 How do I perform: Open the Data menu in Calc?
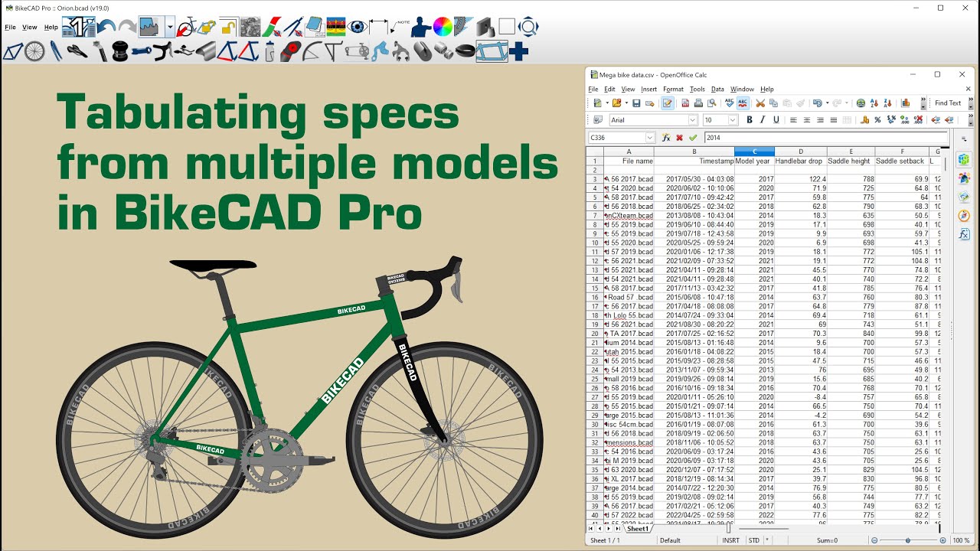click(x=717, y=89)
